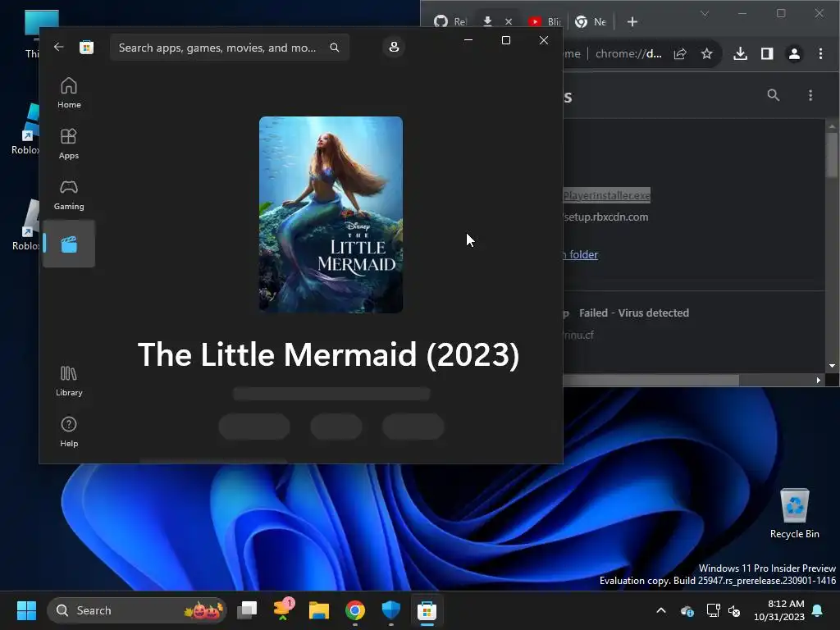
Task: Click the muted volume tray icon
Action: click(734, 610)
